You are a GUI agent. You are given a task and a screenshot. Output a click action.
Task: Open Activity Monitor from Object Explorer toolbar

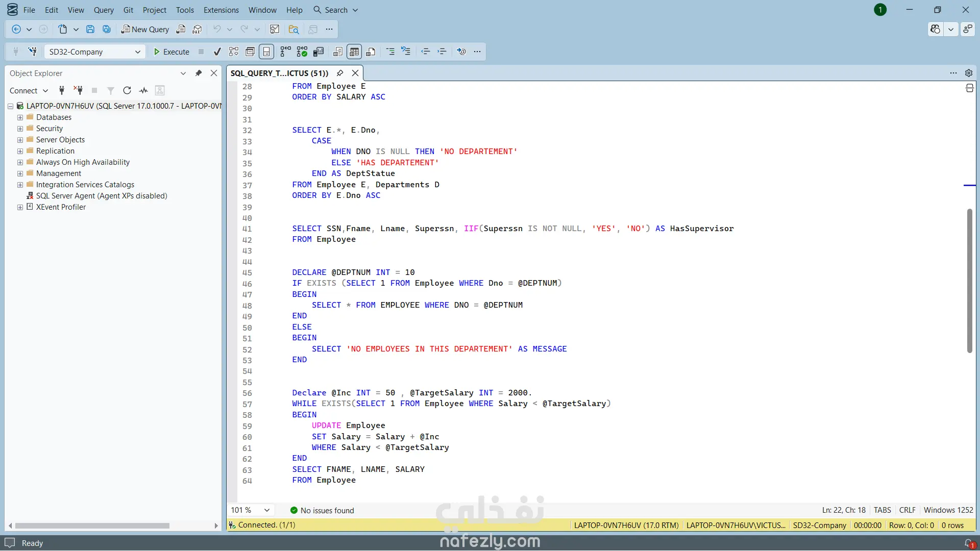pyautogui.click(x=143, y=90)
